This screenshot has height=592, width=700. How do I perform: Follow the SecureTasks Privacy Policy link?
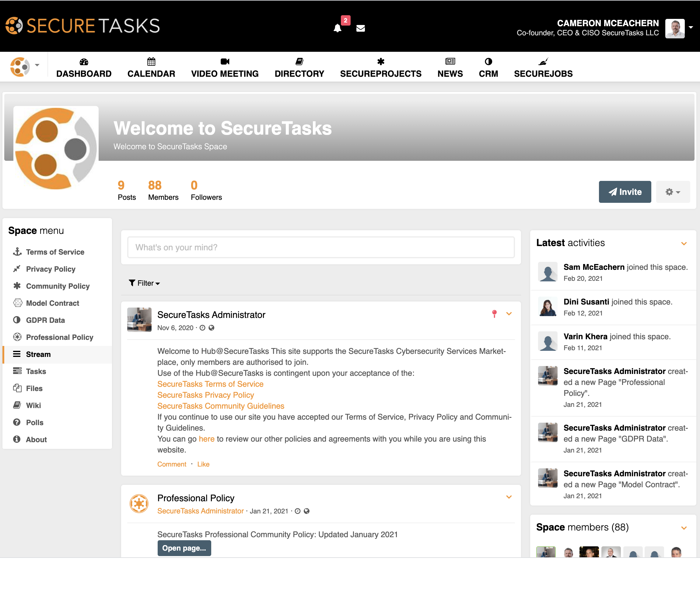205,395
